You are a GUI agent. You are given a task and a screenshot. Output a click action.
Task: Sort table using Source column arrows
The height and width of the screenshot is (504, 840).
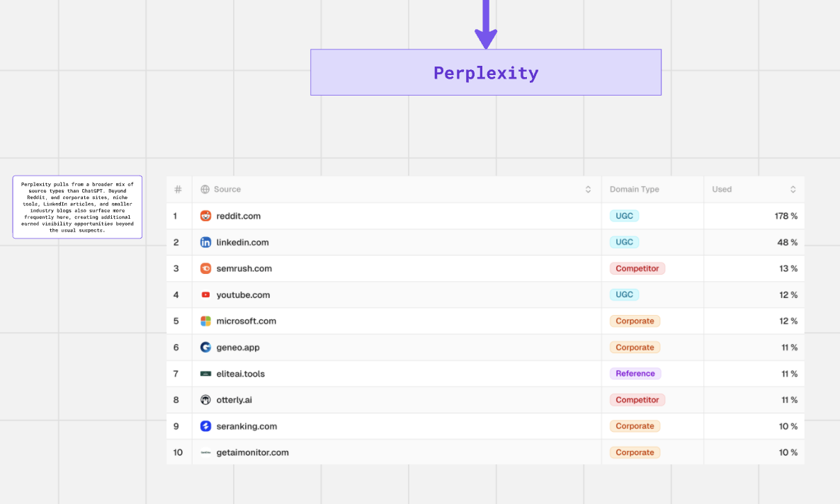(x=588, y=190)
